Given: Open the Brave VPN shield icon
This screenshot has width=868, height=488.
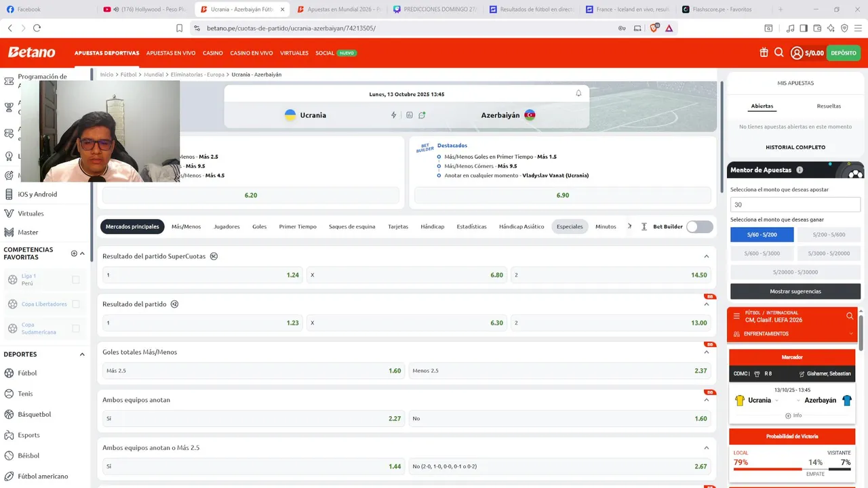Looking at the screenshot, I should 844,28.
